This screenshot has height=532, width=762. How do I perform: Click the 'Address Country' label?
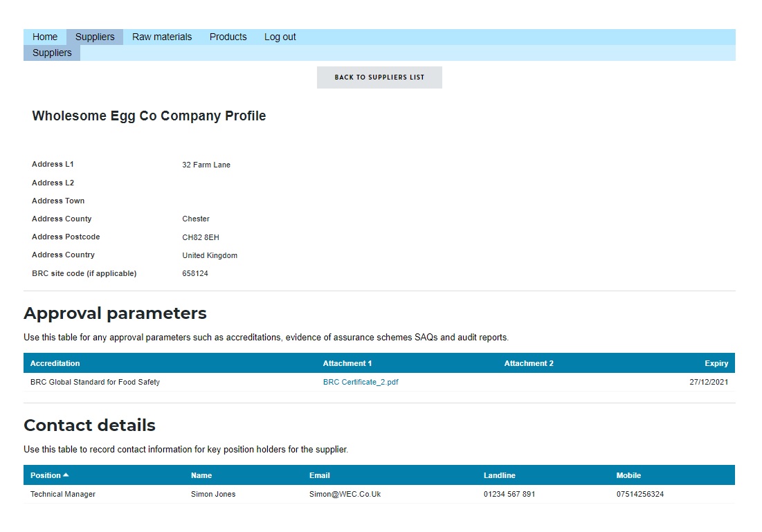coord(63,255)
